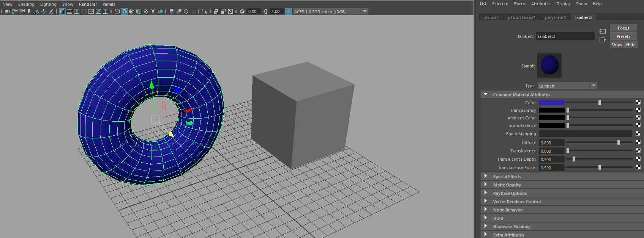Click the material Sample sphere thumbnail
Screen dimensions: 644x238
pyautogui.click(x=549, y=66)
